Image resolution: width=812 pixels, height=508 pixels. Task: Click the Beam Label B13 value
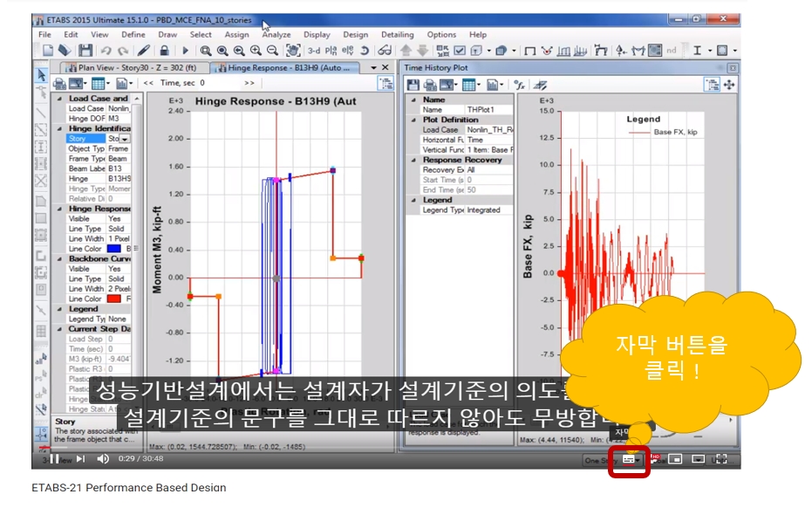119,169
